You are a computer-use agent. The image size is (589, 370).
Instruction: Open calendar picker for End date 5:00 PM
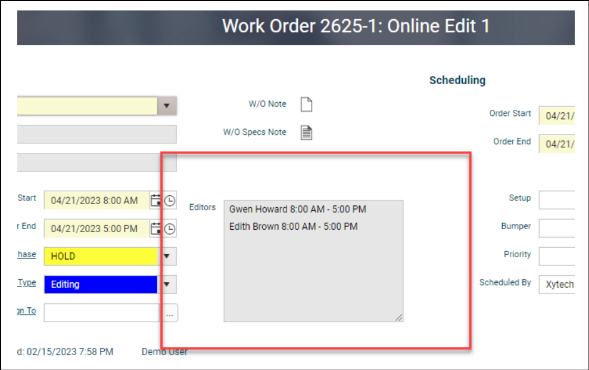coord(156,228)
